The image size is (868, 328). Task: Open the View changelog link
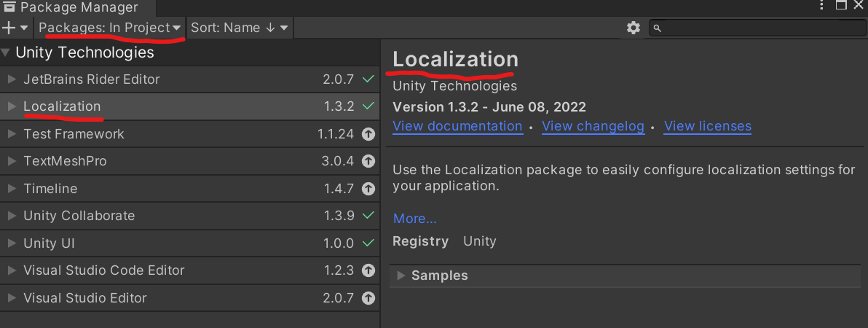[x=593, y=126]
